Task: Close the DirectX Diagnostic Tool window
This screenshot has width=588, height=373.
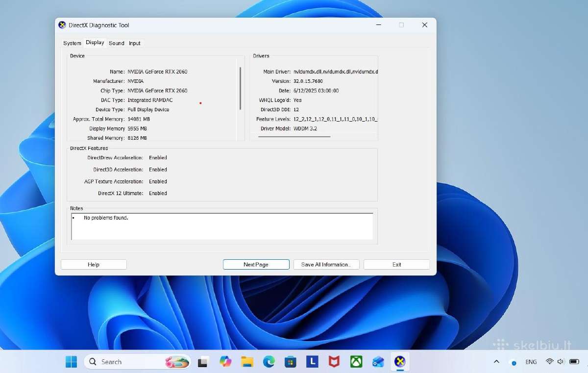Action: point(424,25)
